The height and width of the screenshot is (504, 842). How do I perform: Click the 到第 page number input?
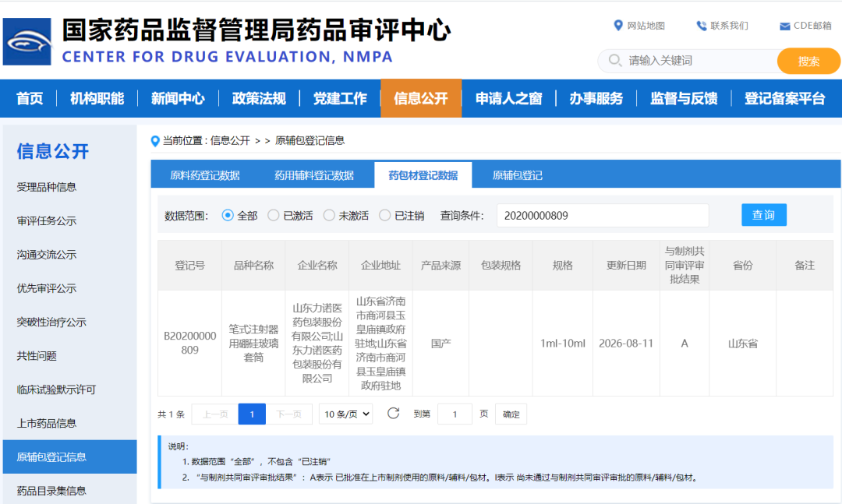pos(455,414)
